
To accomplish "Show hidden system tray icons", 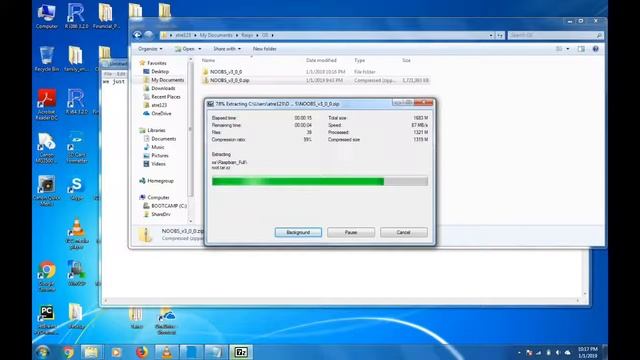I will click(519, 352).
